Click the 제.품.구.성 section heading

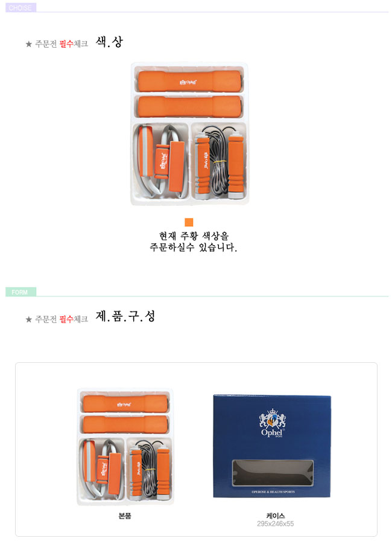(125, 316)
